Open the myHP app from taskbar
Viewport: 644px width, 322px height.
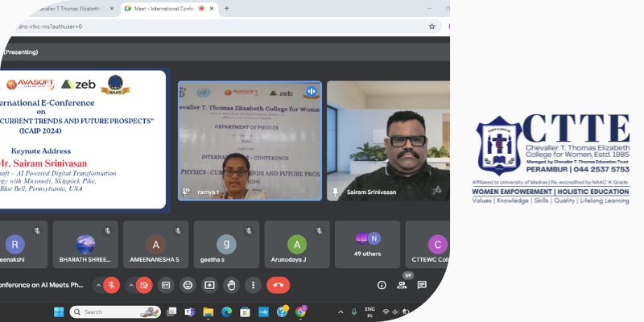[264, 312]
